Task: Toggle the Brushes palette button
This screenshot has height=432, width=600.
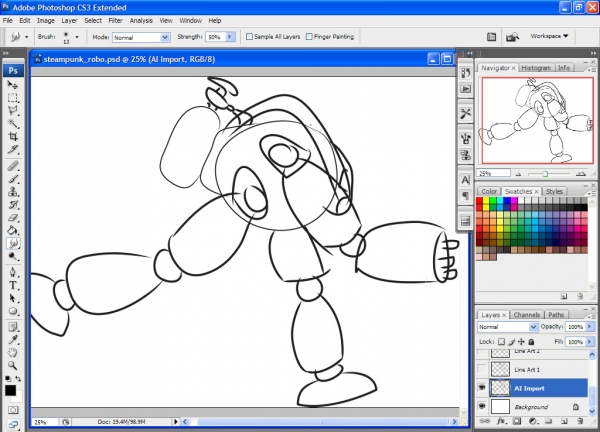Action: tap(491, 37)
